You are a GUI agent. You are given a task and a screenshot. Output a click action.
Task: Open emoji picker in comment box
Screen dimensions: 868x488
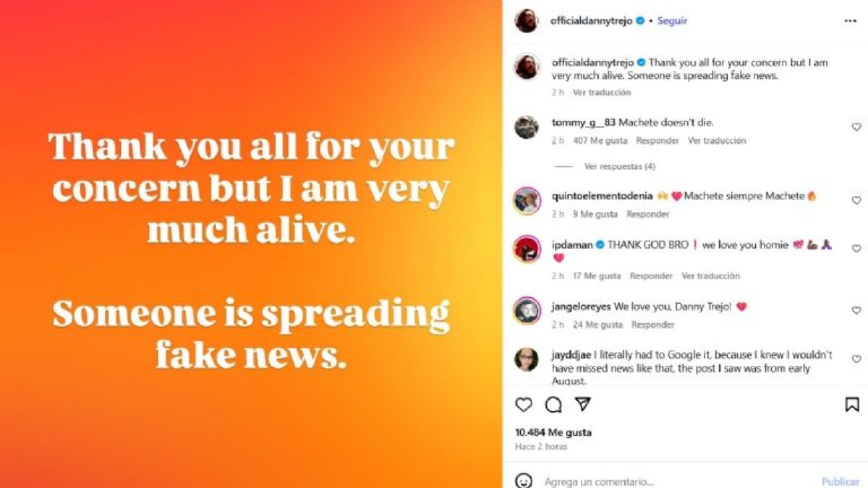click(x=524, y=481)
